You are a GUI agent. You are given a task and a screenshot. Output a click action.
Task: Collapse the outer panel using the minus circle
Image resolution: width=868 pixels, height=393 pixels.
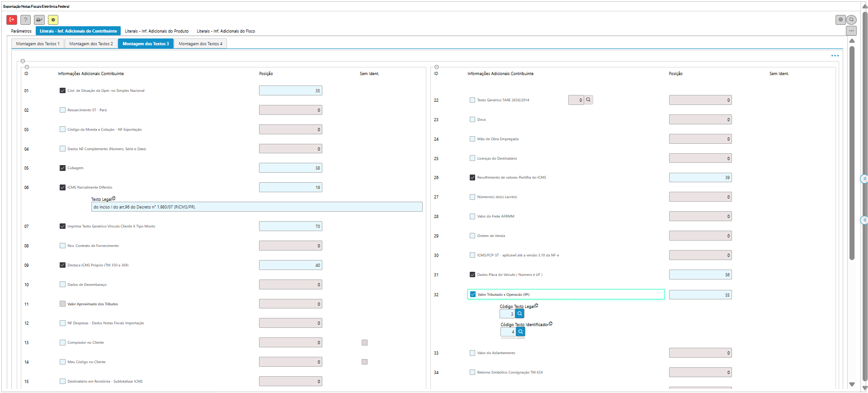tap(23, 61)
